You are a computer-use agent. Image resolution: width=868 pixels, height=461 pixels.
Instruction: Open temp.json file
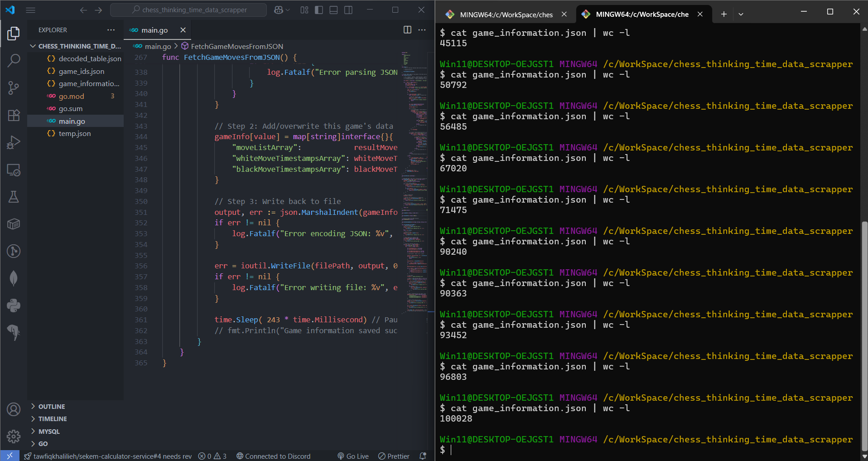pos(75,133)
